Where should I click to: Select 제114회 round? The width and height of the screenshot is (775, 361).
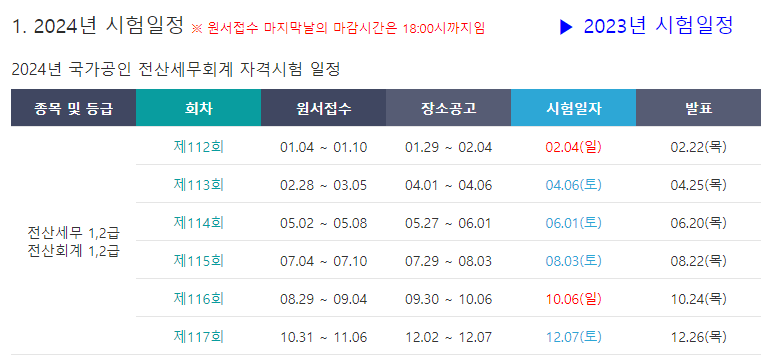(x=199, y=223)
